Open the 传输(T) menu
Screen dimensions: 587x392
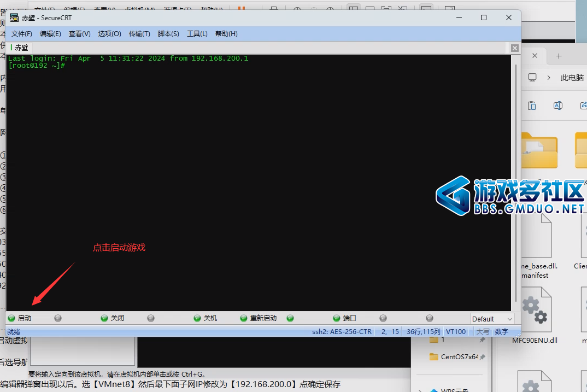pyautogui.click(x=139, y=34)
